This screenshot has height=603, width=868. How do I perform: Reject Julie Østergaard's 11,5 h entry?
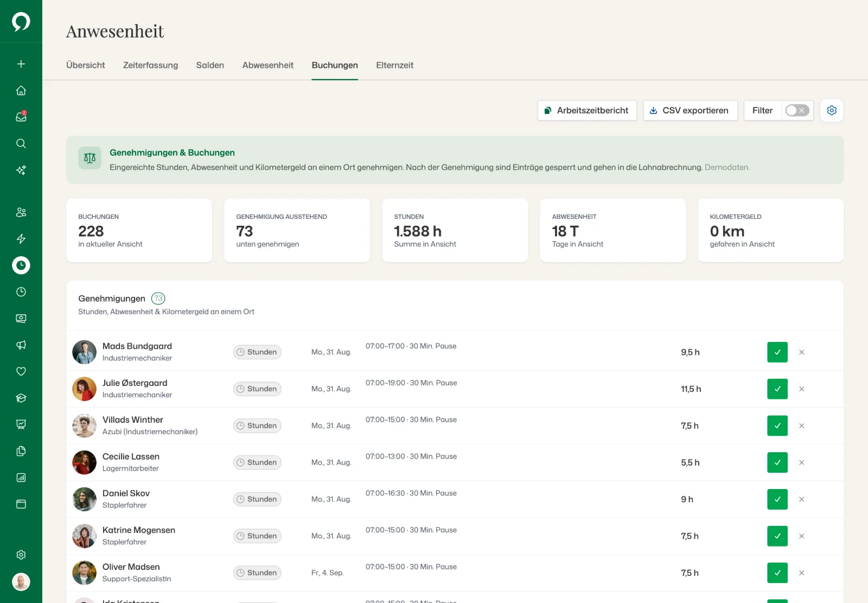(801, 389)
